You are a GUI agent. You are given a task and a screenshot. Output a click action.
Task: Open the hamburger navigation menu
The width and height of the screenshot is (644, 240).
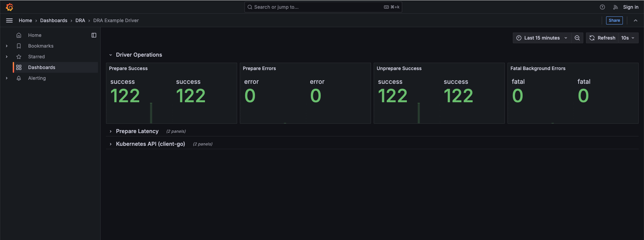[x=9, y=20]
